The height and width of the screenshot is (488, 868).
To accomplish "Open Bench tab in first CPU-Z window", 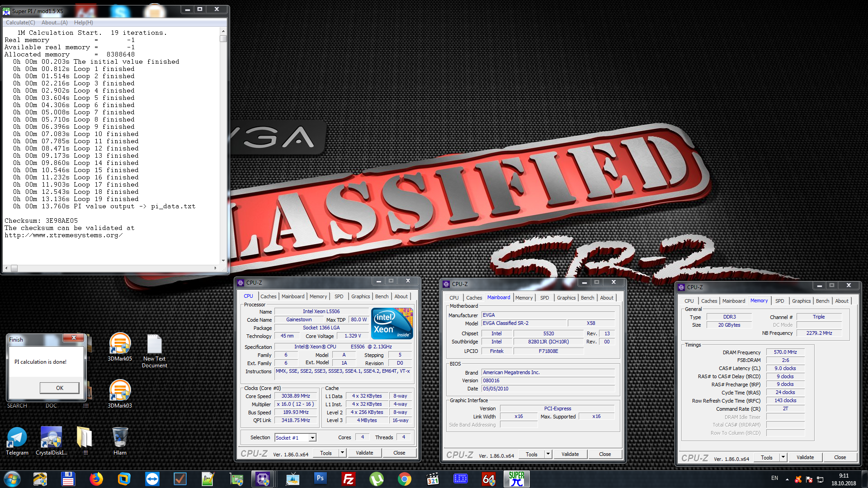I will coord(382,296).
